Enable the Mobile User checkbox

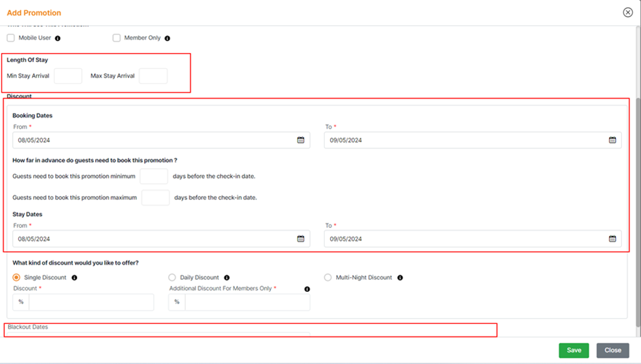11,38
